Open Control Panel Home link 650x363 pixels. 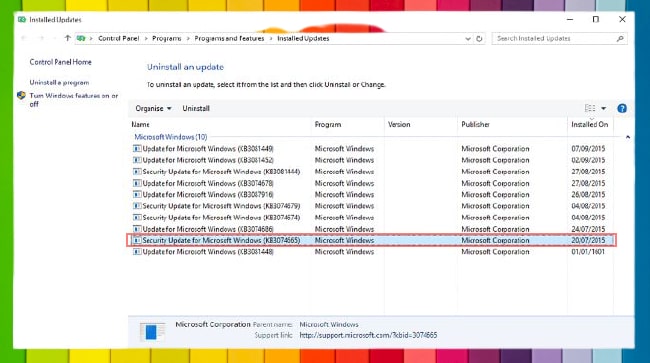[61, 62]
